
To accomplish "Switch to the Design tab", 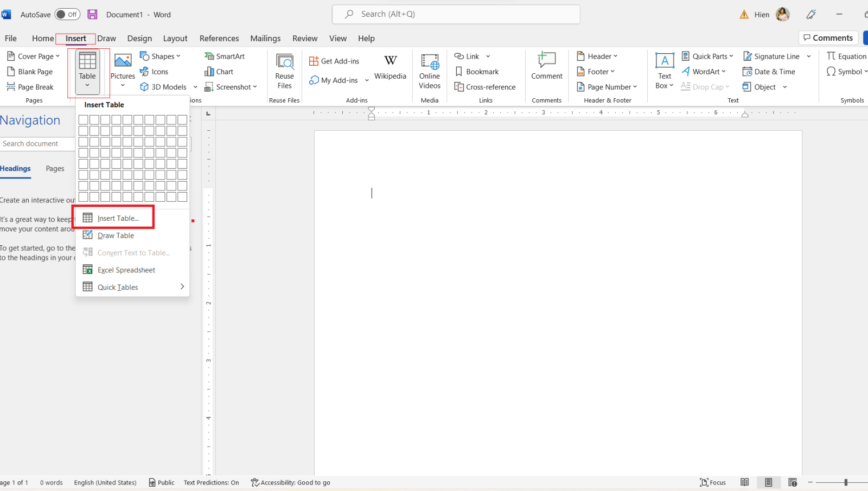I will click(139, 39).
